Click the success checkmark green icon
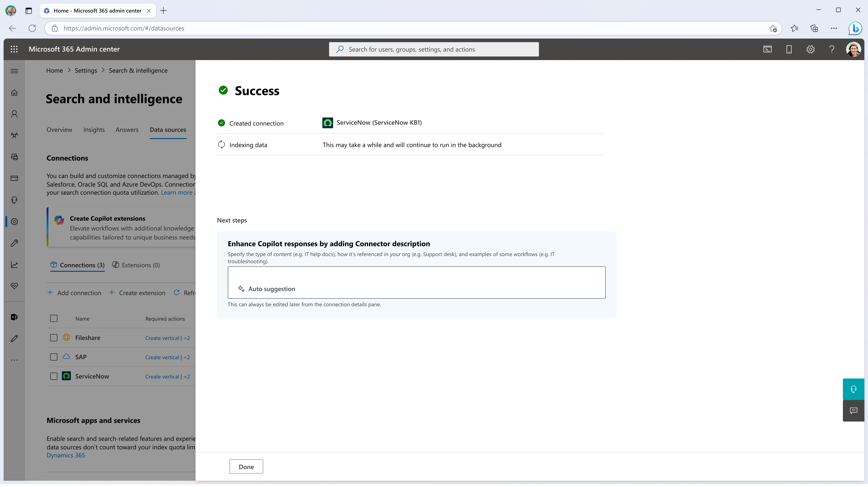The width and height of the screenshot is (868, 487). [223, 89]
